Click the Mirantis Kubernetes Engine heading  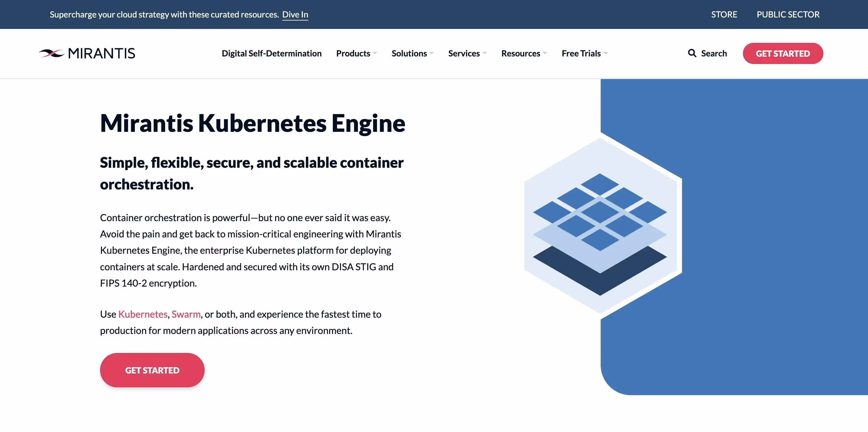(252, 123)
